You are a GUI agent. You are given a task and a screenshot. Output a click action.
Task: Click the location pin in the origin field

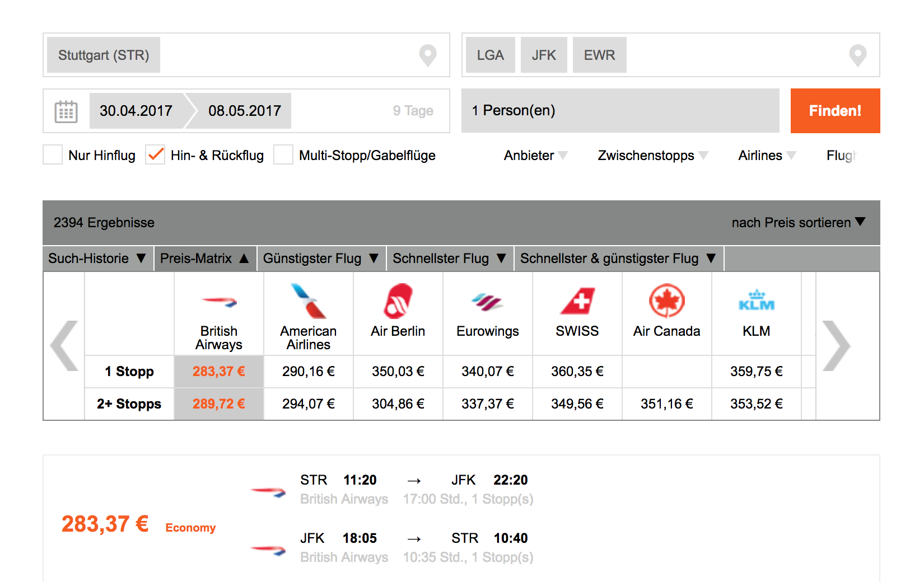(428, 55)
